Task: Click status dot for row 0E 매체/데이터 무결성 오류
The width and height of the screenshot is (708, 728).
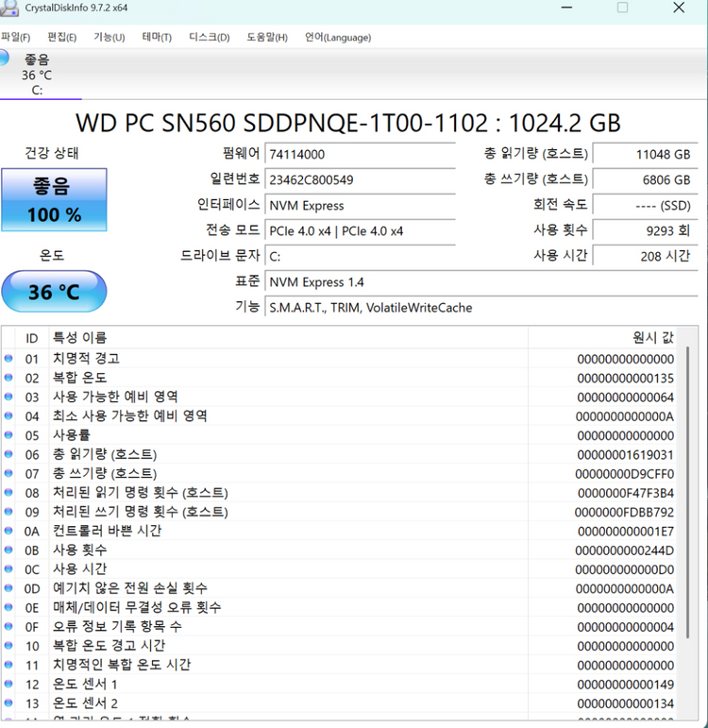Action: (x=8, y=607)
